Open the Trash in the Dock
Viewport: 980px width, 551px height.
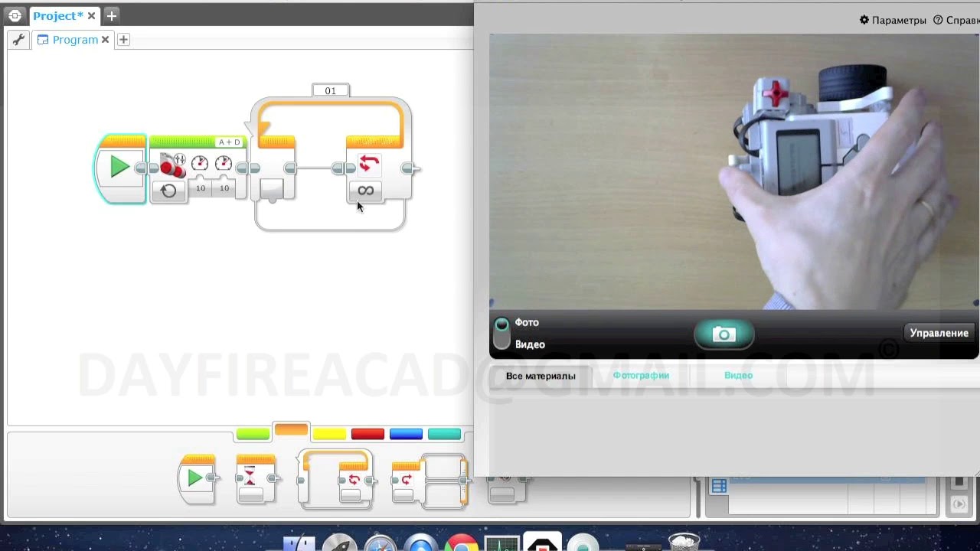tap(684, 542)
